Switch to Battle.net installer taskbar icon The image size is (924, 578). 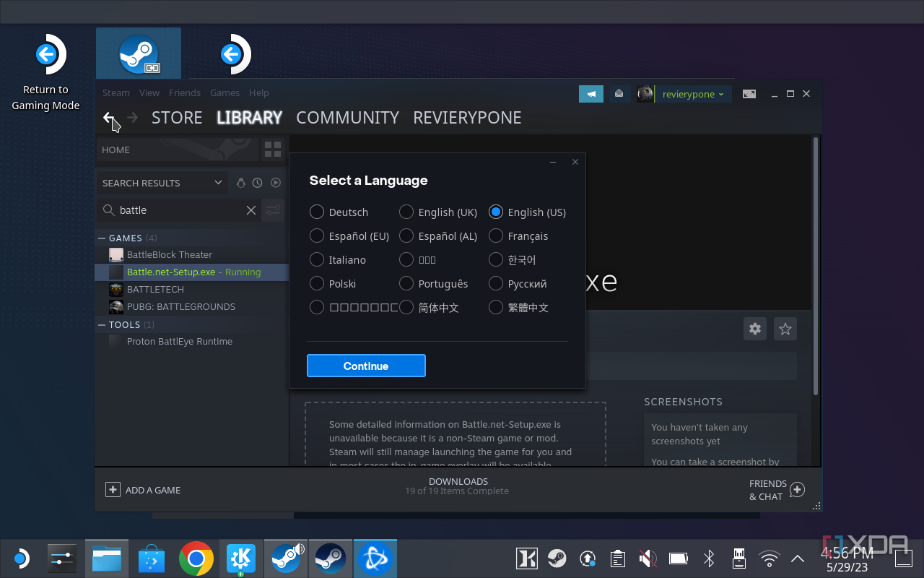pos(375,558)
